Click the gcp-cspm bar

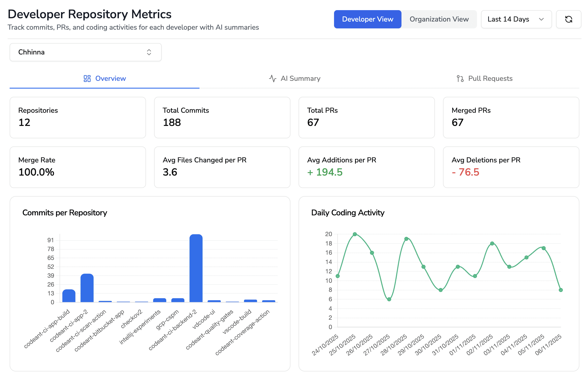click(x=178, y=300)
